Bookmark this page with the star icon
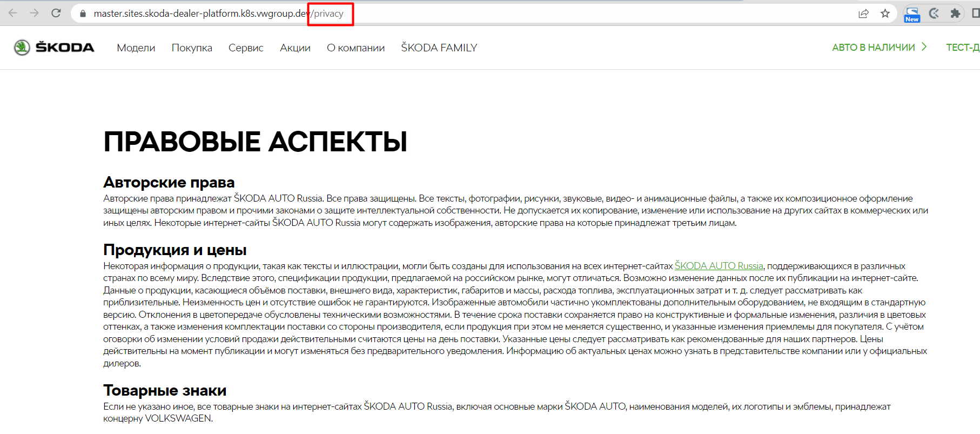The height and width of the screenshot is (434, 980). click(885, 14)
